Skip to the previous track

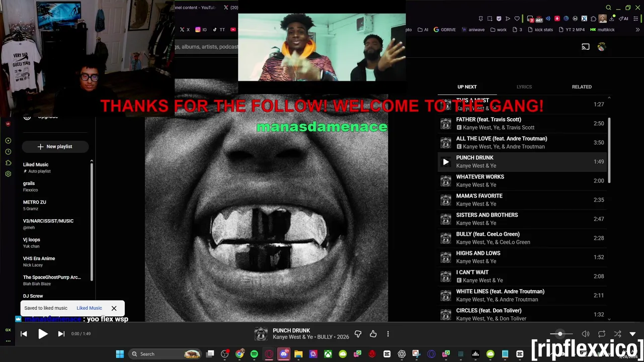pos(24,334)
